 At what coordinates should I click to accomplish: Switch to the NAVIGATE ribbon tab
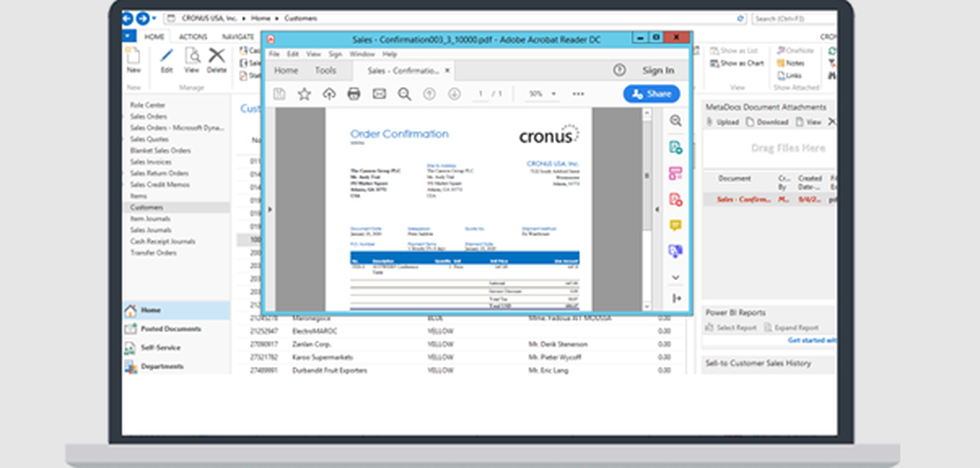click(238, 37)
